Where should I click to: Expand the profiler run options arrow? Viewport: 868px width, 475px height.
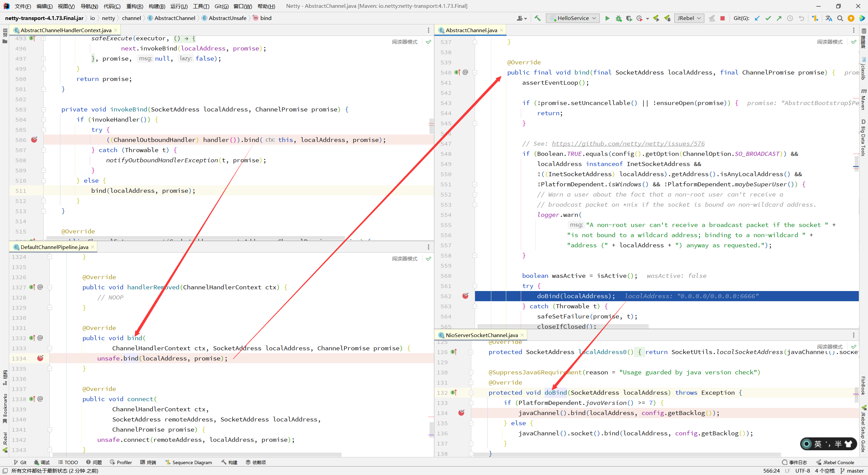(x=647, y=19)
